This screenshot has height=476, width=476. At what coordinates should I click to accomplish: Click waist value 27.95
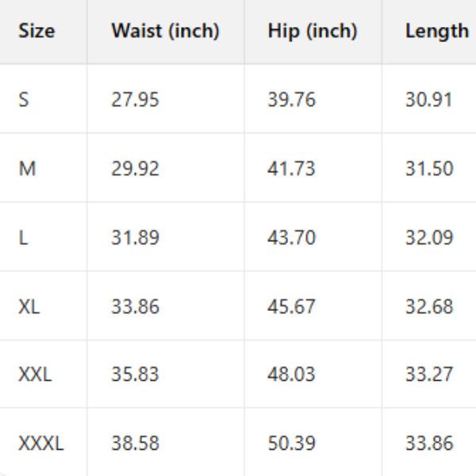(135, 101)
